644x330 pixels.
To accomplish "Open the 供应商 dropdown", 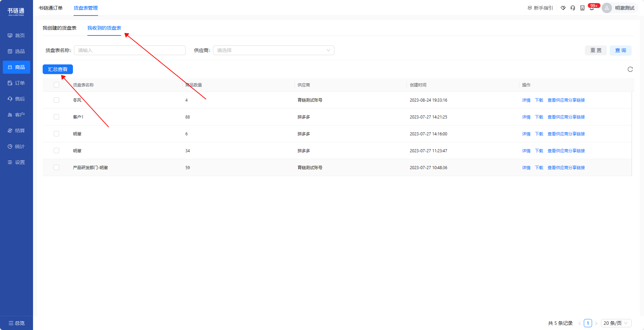I will (273, 50).
